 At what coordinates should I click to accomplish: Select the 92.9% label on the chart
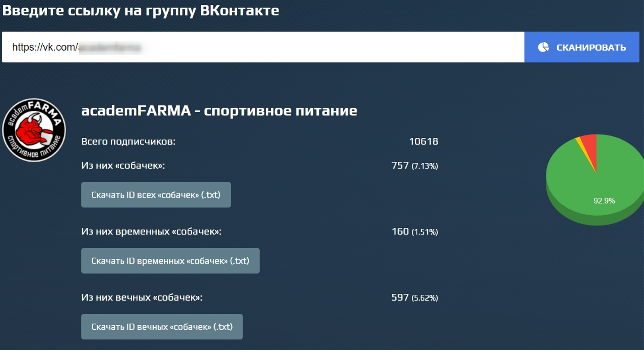click(x=604, y=201)
